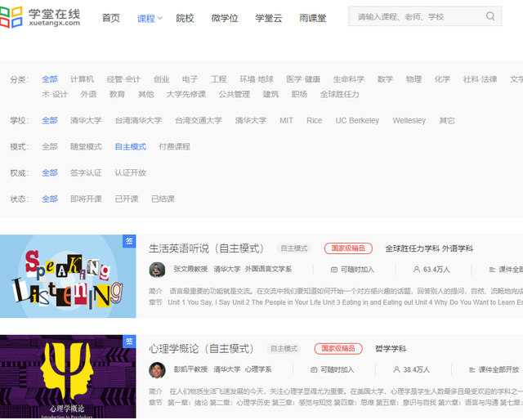Open the 微学位 nav item
523x420 pixels.
pyautogui.click(x=225, y=18)
